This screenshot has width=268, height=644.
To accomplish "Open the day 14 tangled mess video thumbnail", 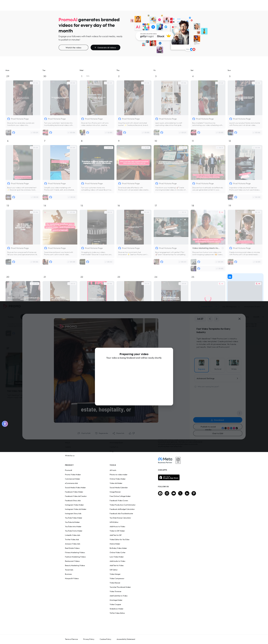I will (x=60, y=227).
